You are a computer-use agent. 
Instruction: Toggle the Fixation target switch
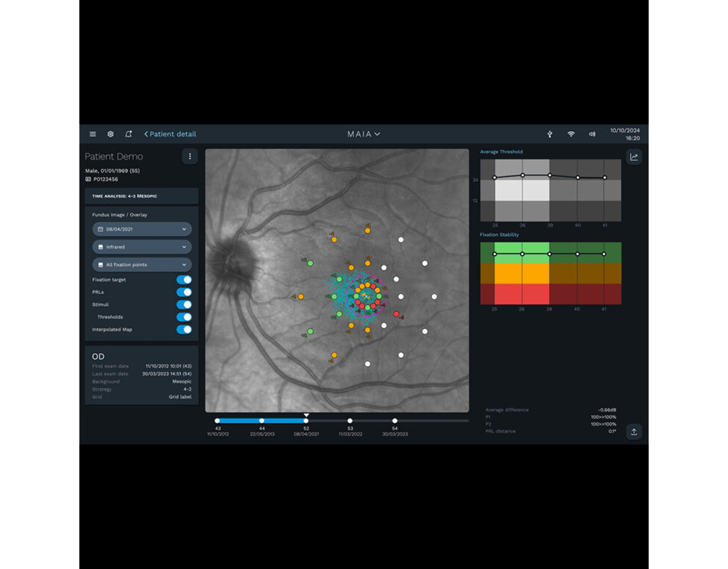[x=184, y=279]
